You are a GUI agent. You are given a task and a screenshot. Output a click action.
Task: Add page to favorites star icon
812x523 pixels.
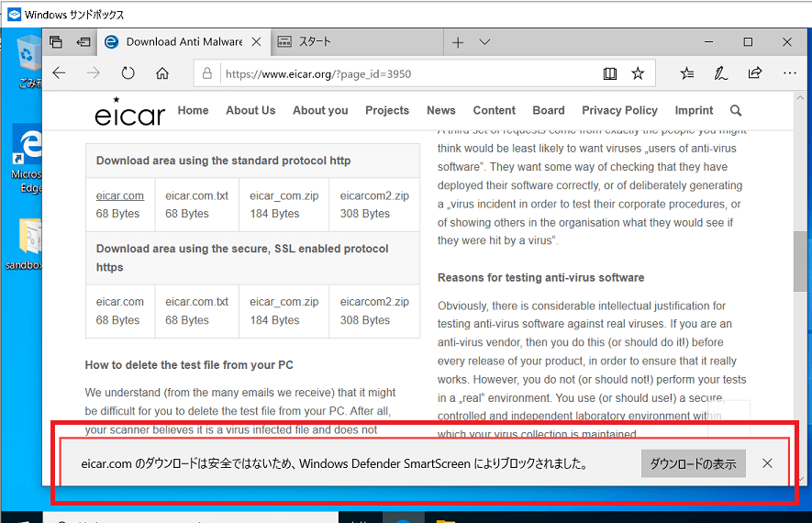pos(638,73)
